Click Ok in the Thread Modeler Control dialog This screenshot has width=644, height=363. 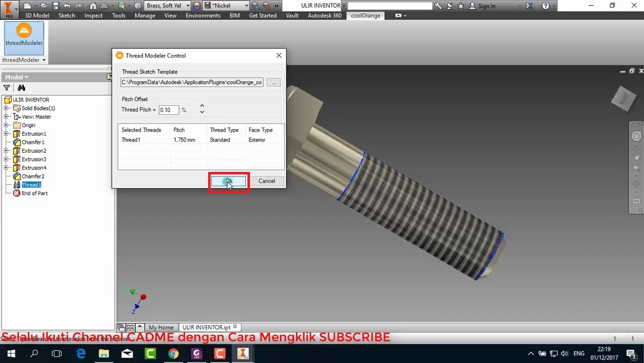(x=229, y=181)
